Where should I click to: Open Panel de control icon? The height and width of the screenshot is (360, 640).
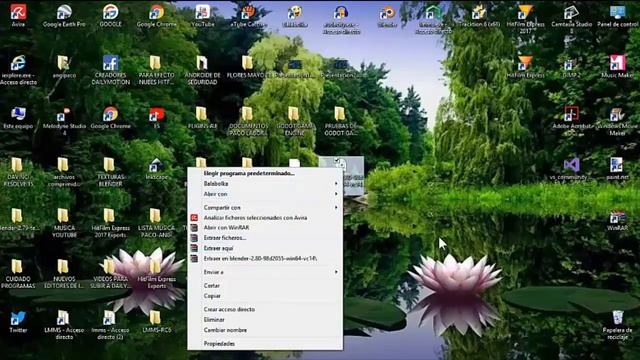point(618,16)
